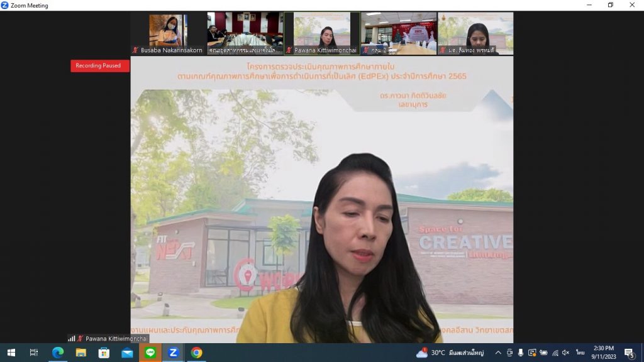Image resolution: width=644 pixels, height=362 pixels.
Task: Toggle the muted volume tray icon
Action: pos(565,353)
